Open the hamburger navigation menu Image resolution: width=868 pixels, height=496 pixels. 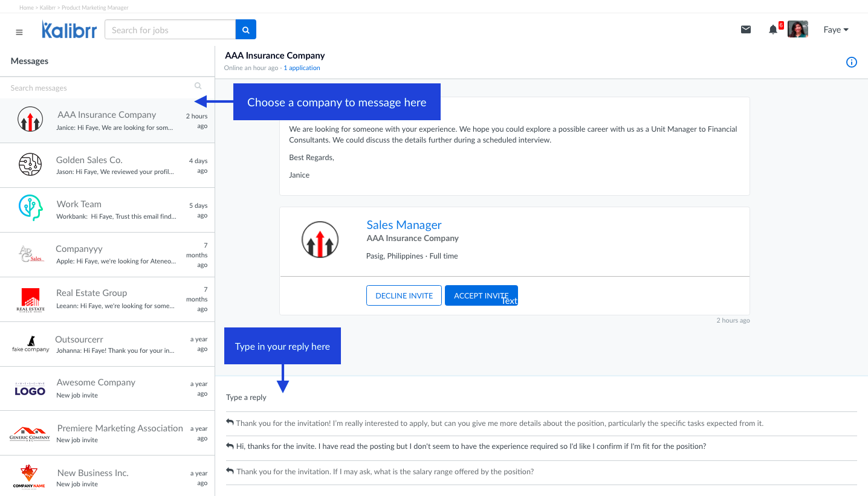(19, 32)
